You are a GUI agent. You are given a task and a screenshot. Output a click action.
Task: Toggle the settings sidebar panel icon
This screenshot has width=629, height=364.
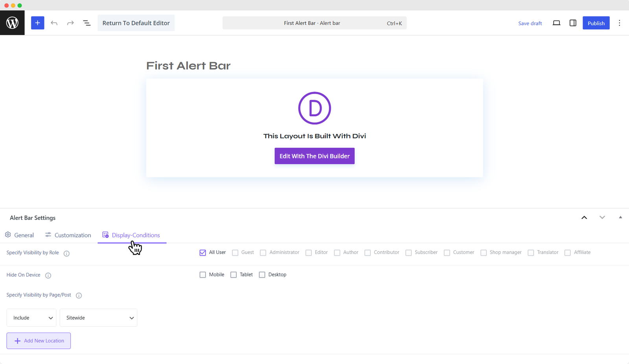tap(573, 23)
